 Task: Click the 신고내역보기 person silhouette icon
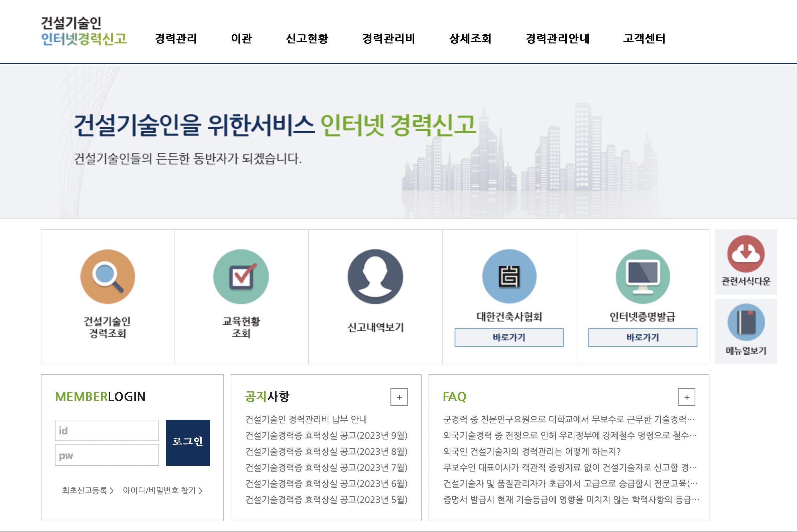coord(375,276)
